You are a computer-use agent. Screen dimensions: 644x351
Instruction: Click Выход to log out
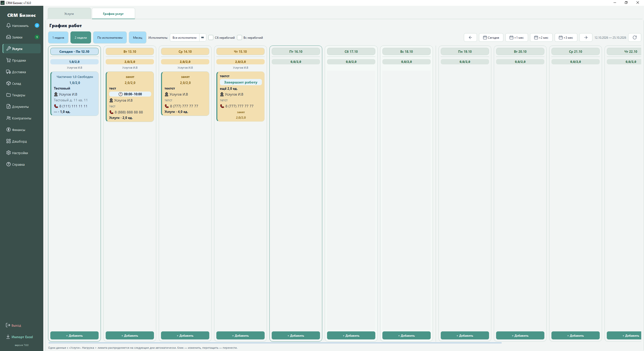coord(14,325)
